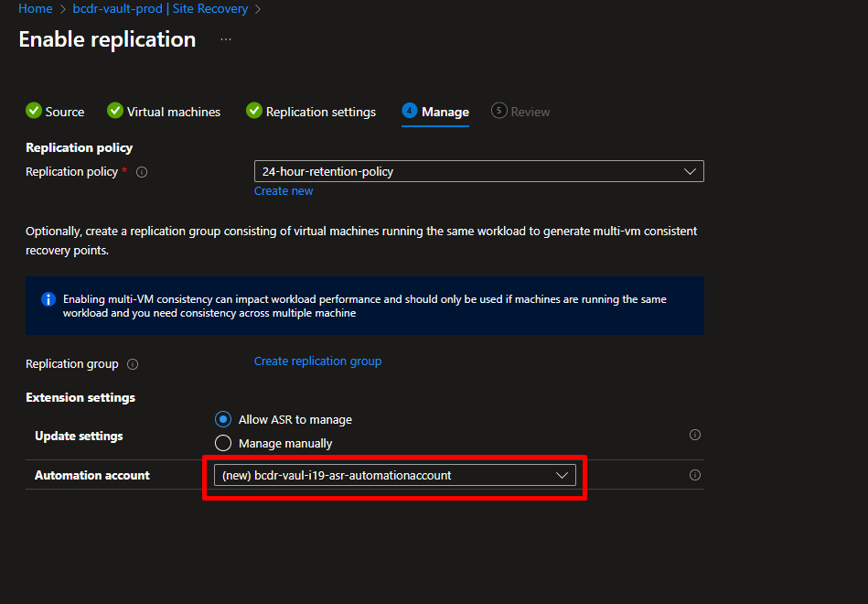The height and width of the screenshot is (604, 868).
Task: Open the Replication settings step
Action: (320, 112)
